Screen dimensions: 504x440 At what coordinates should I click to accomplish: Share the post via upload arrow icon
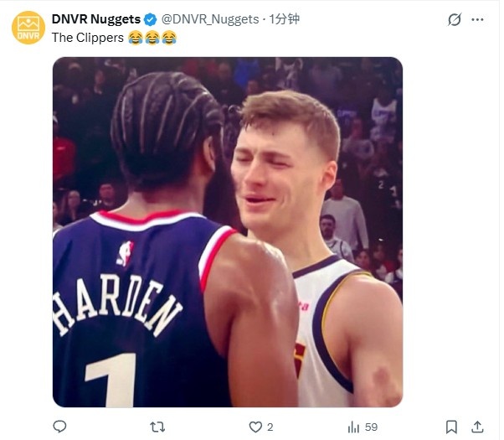point(478,427)
